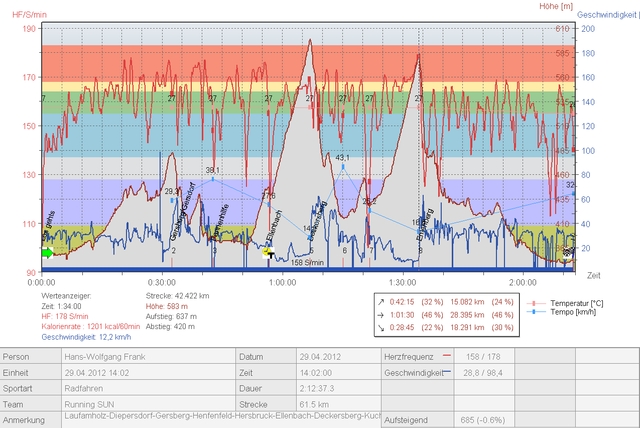Click the checkered finish flag marker
Viewport: 640px width, 428px height.
pyautogui.click(x=568, y=254)
